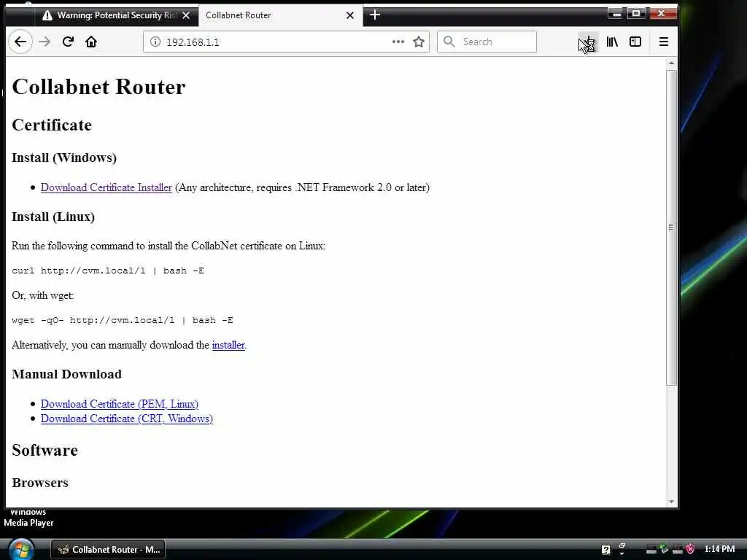Follow the manual installer link
This screenshot has height=560, width=747.
click(228, 345)
